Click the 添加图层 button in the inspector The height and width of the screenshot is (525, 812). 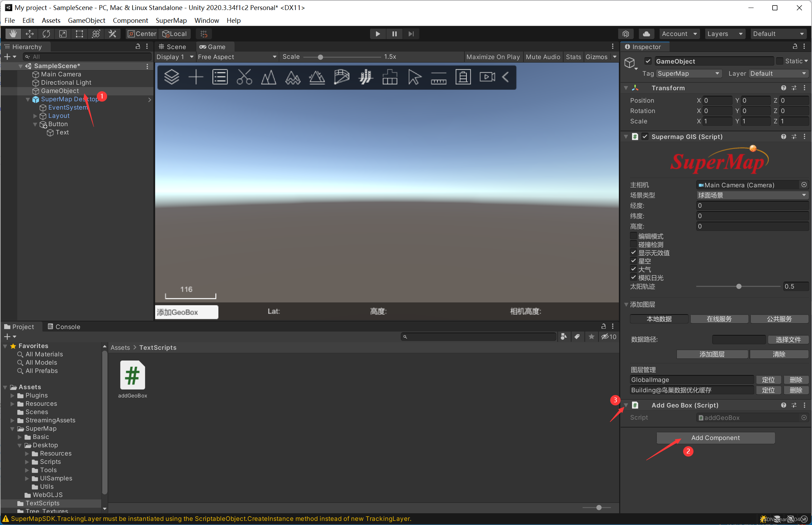[712, 354]
